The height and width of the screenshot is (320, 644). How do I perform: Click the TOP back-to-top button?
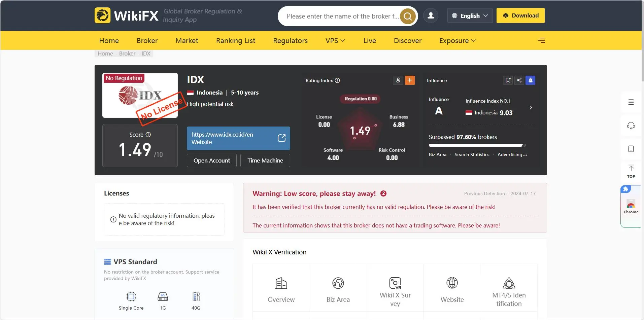tap(631, 171)
